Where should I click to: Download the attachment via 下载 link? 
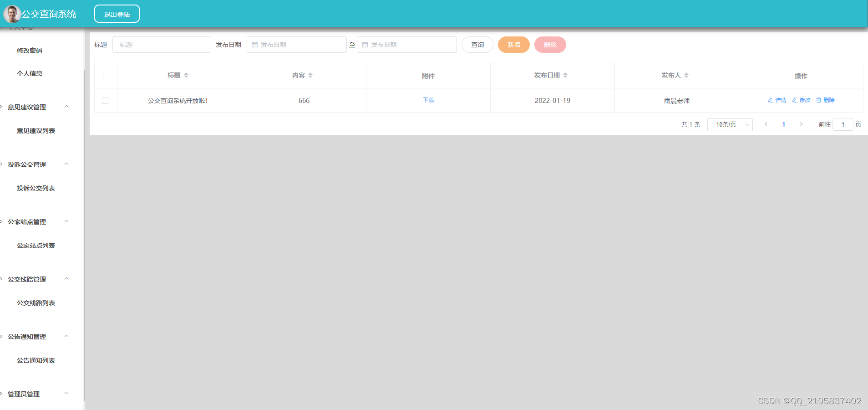(428, 100)
